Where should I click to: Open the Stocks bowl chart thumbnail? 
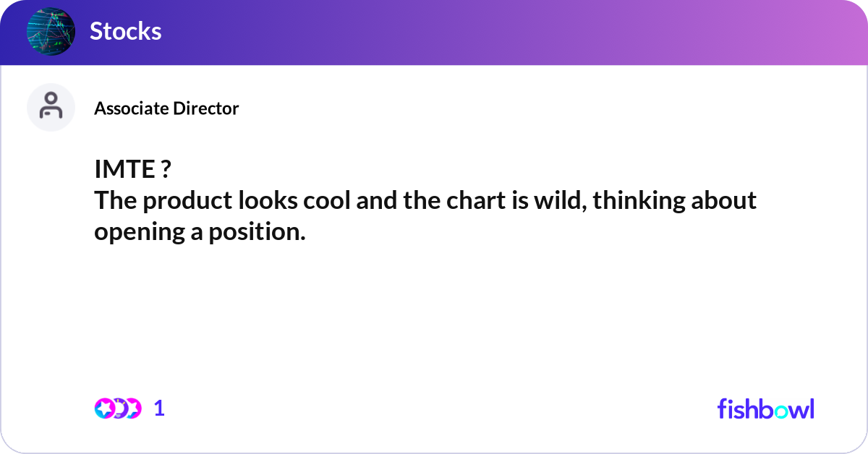[x=51, y=32]
